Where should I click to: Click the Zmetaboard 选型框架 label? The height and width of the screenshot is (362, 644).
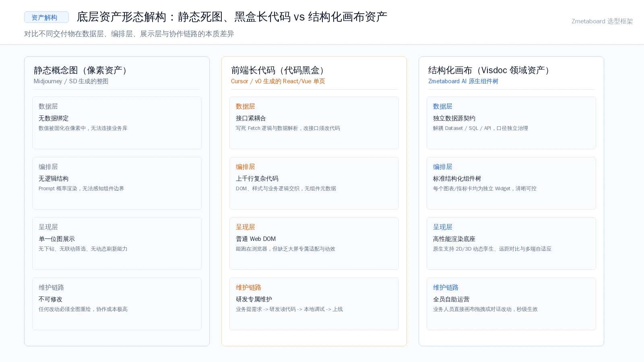[x=602, y=21]
